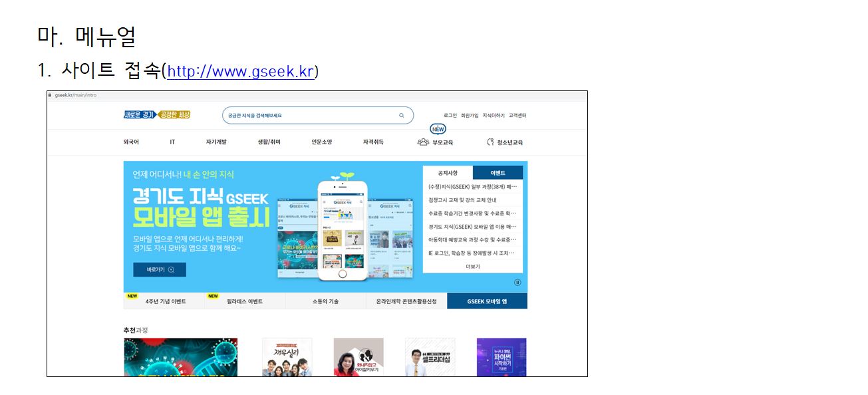Switch to the 이벤트 tab
Viewport: 868px width, 395px height.
[x=498, y=173]
